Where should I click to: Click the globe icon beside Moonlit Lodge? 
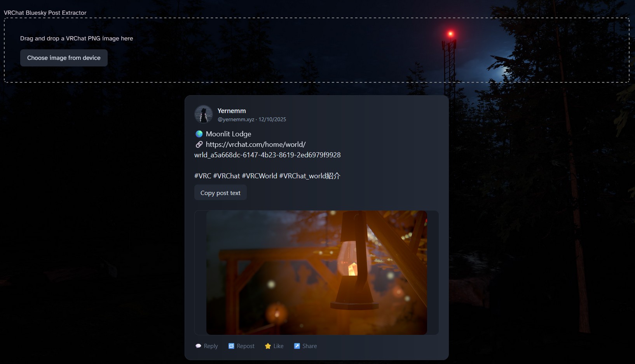point(199,134)
